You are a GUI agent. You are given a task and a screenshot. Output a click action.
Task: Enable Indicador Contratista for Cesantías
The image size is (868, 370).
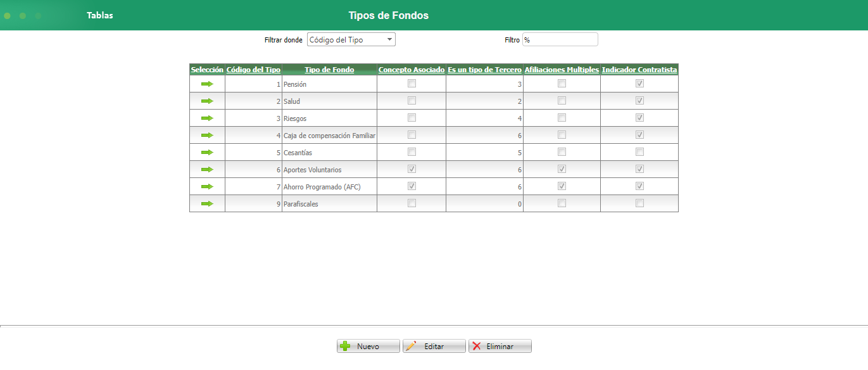tap(639, 151)
